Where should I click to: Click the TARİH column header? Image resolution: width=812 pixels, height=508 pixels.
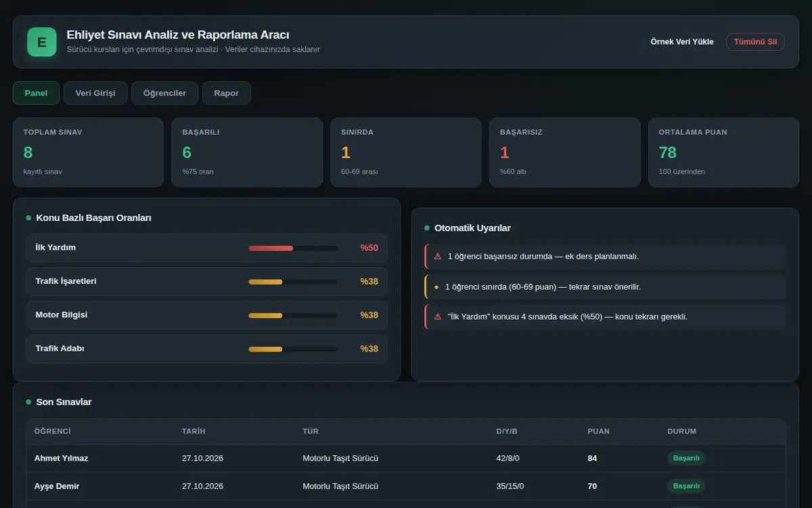click(194, 431)
